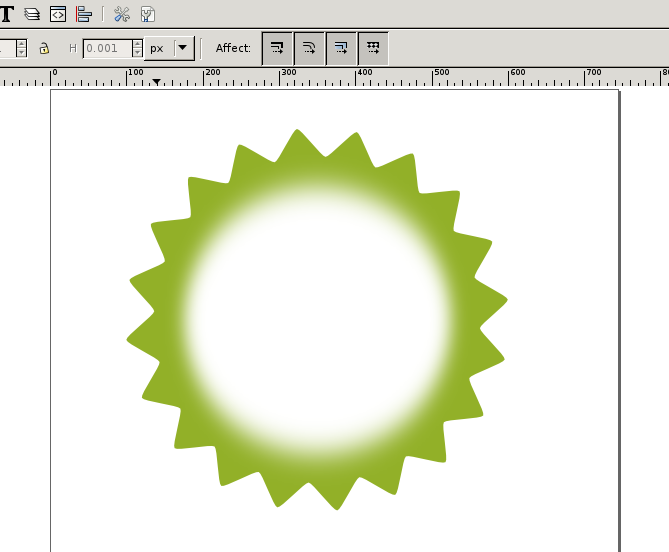Click the H height input field
The height and width of the screenshot is (552, 669).
(x=106, y=48)
